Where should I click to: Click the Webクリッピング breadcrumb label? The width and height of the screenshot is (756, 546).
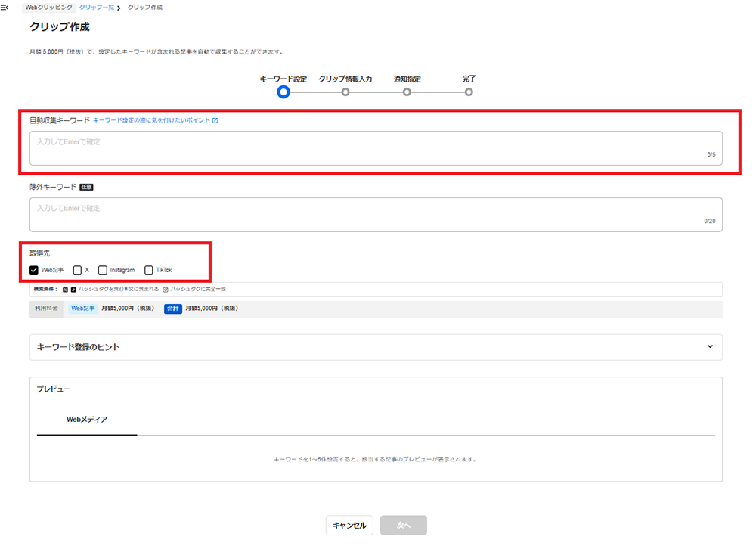point(48,8)
